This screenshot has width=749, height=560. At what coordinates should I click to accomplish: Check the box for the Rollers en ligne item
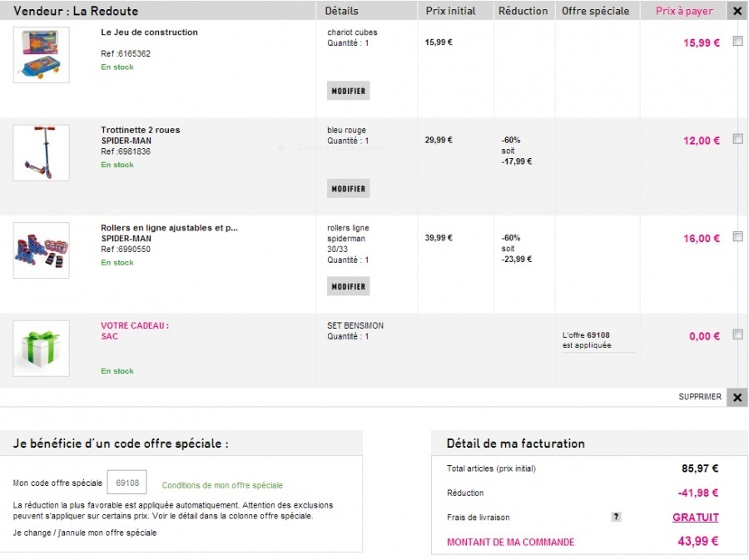(x=737, y=236)
